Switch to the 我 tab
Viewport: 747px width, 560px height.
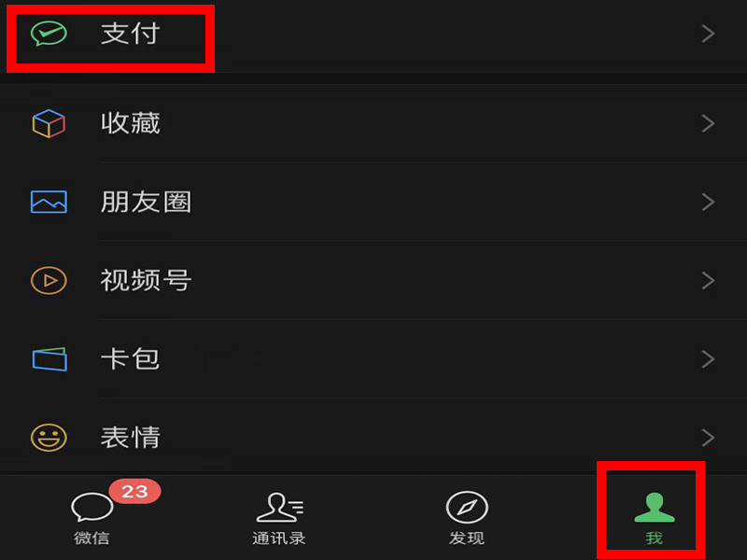click(x=655, y=518)
